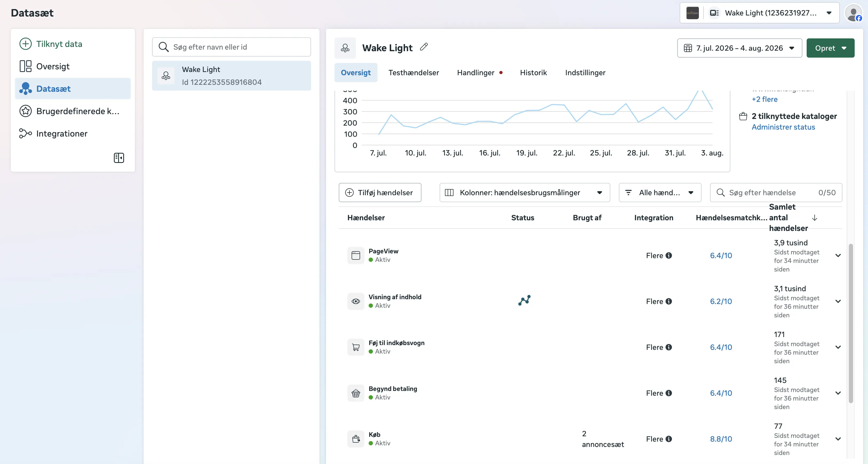Expand the Visning af indhold row
This screenshot has width=868, height=464.
tap(838, 301)
